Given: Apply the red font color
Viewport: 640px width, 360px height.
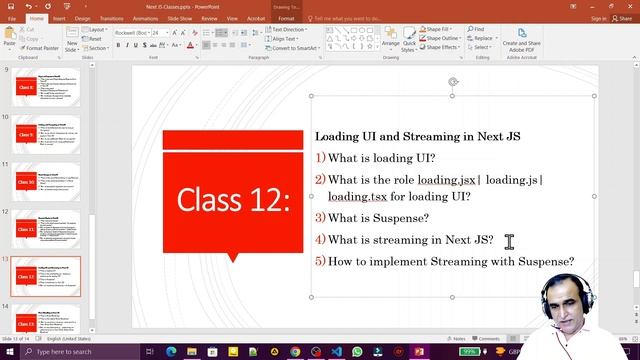Looking at the screenshot, I should 190,45.
